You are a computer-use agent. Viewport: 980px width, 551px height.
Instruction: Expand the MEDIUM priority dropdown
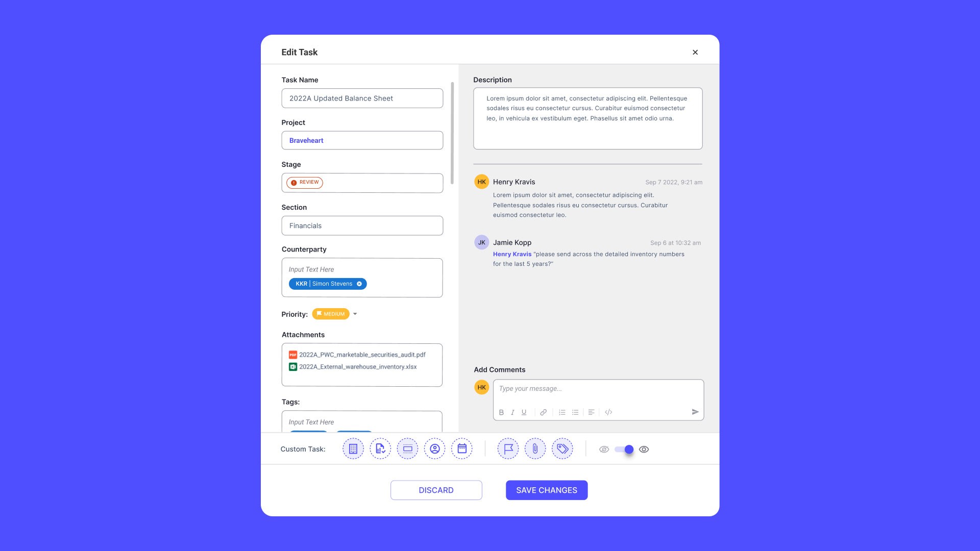tap(355, 314)
